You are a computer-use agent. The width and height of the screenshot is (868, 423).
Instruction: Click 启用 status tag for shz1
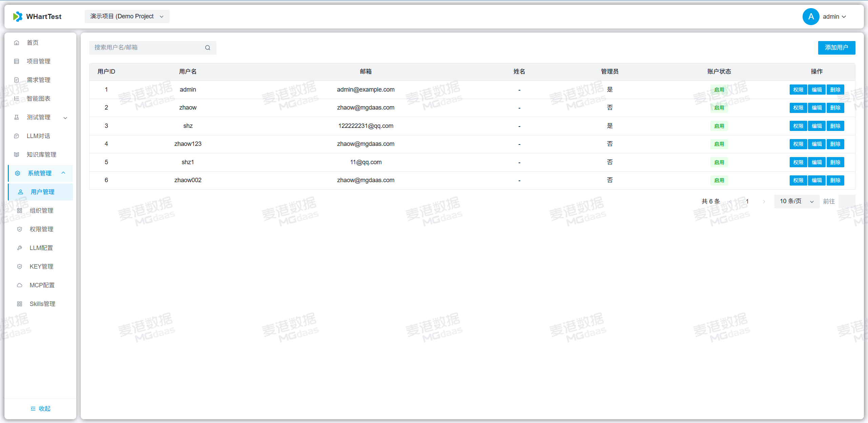point(719,162)
